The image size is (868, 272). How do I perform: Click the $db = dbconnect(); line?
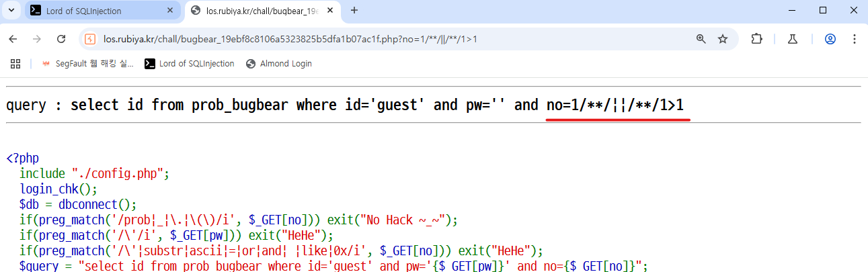(x=78, y=205)
